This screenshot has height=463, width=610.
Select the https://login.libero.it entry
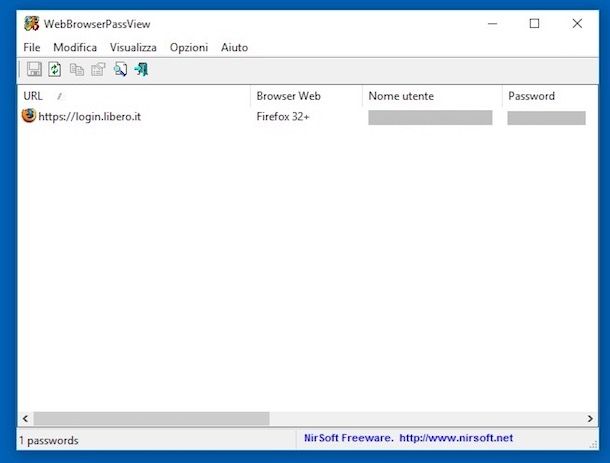(89, 117)
